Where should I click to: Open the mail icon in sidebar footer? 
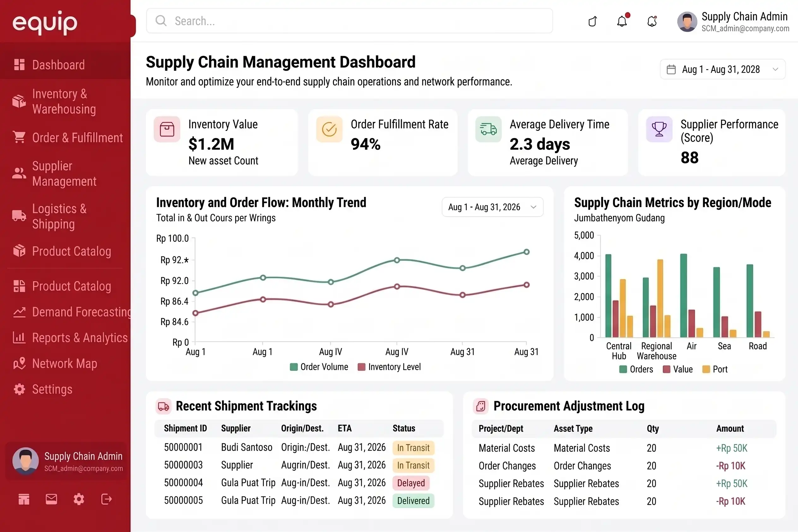51,499
